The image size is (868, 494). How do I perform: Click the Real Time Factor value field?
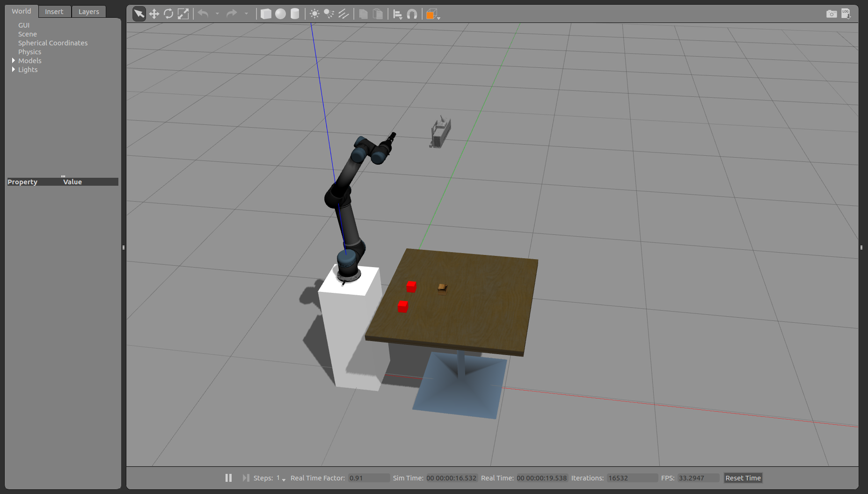point(369,478)
